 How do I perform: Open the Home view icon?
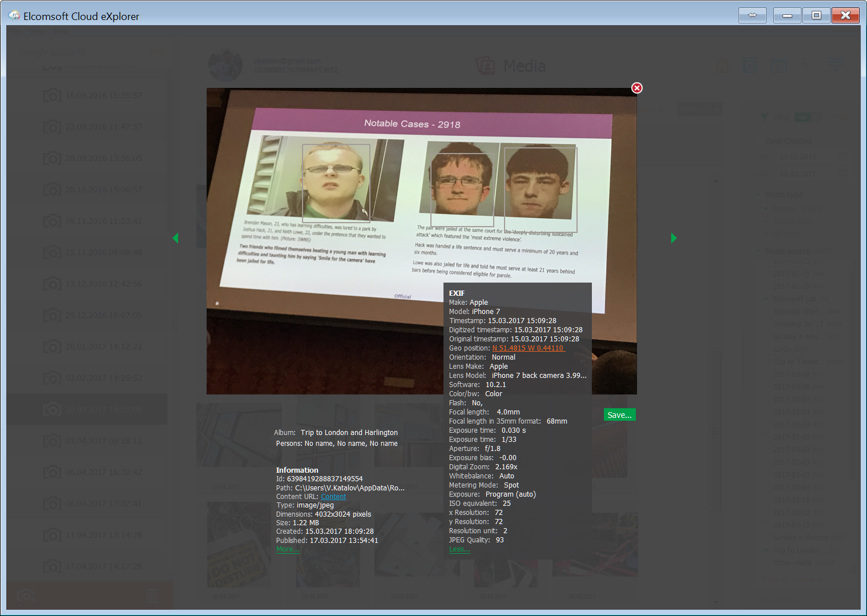[722, 65]
